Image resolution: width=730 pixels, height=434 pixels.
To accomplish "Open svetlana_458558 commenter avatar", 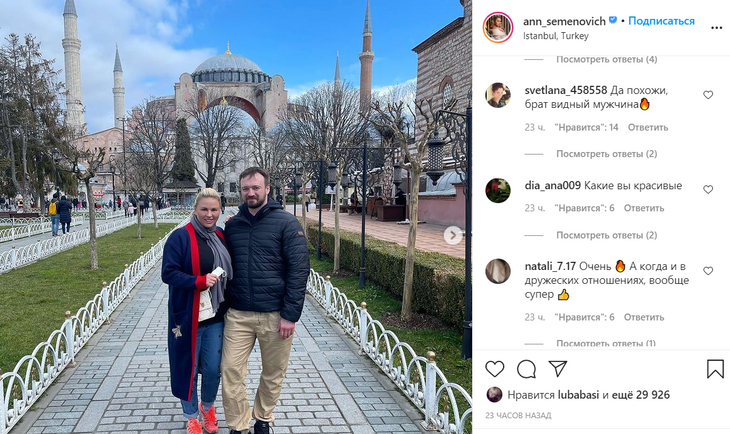I will point(498,95).
